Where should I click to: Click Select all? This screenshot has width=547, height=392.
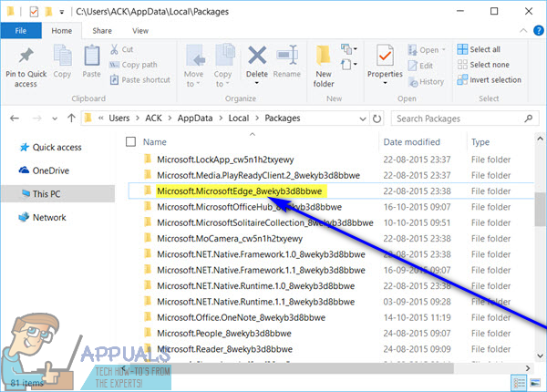pyautogui.click(x=479, y=49)
